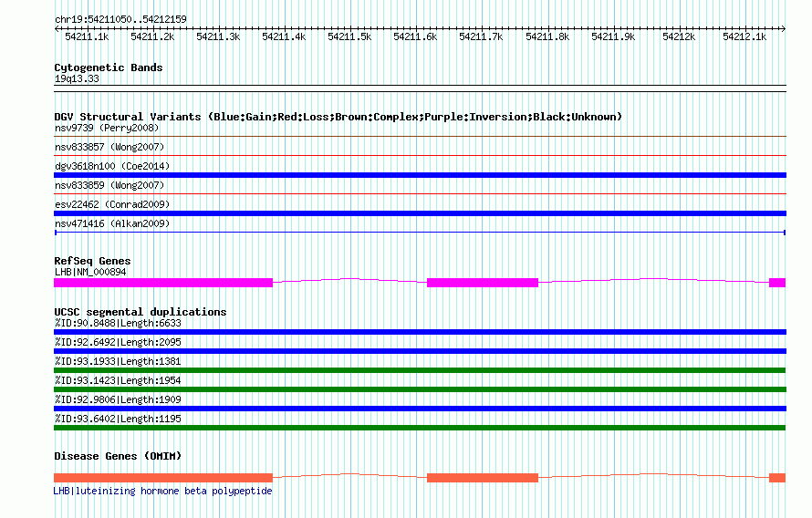Click the middle orange OMIM LHB exon block
This screenshot has width=812, height=518.
point(483,478)
